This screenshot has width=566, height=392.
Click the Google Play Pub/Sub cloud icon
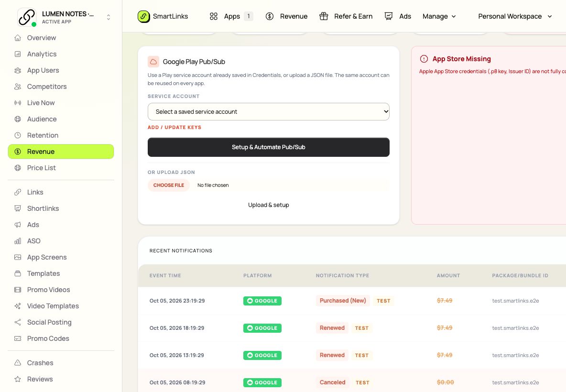[153, 62]
